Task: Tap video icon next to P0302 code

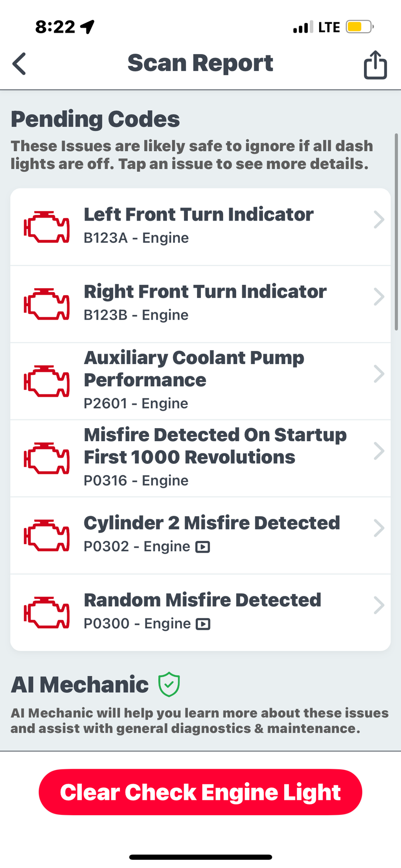Action: [203, 547]
